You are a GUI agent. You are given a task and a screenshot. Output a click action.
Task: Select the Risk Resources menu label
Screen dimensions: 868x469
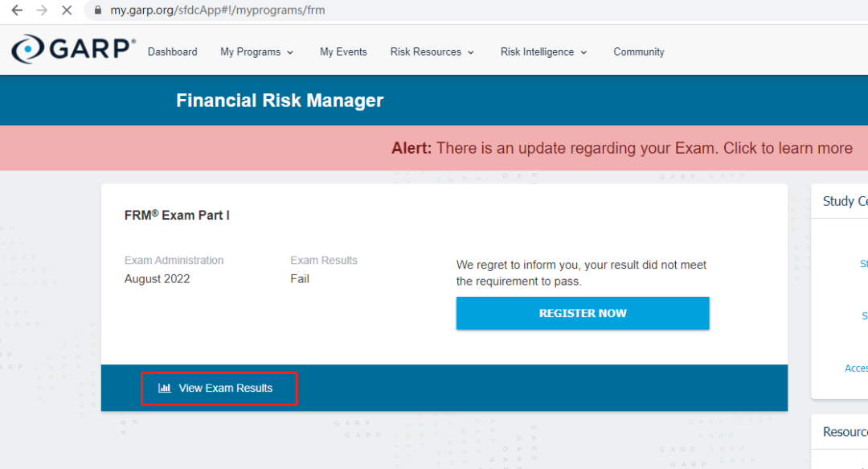[x=426, y=51]
